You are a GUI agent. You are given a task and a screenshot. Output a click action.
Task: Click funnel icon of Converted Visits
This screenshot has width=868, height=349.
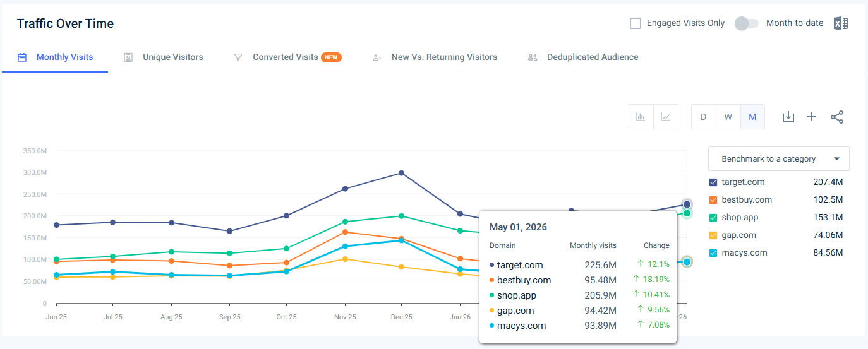point(238,57)
